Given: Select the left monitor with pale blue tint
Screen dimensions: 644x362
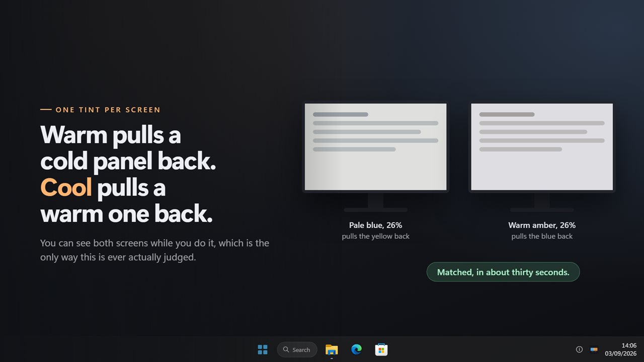Looking at the screenshot, I should pos(375,147).
